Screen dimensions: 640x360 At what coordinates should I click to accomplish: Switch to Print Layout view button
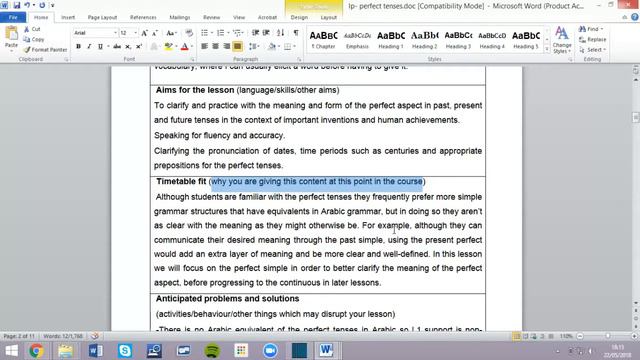516,336
